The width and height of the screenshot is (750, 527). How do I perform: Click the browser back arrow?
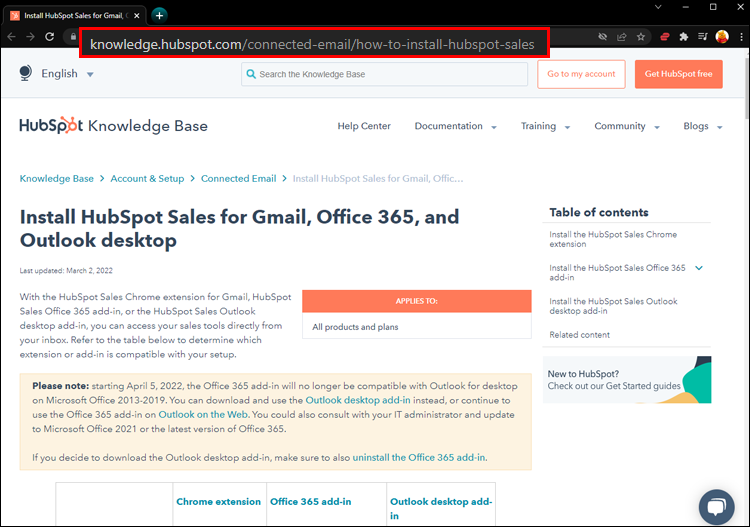point(11,37)
